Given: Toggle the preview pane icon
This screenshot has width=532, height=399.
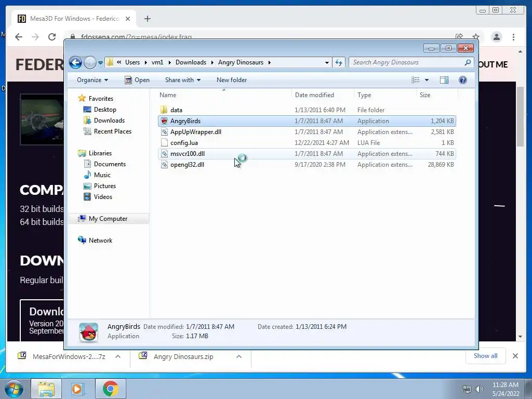Looking at the screenshot, I should point(444,80).
